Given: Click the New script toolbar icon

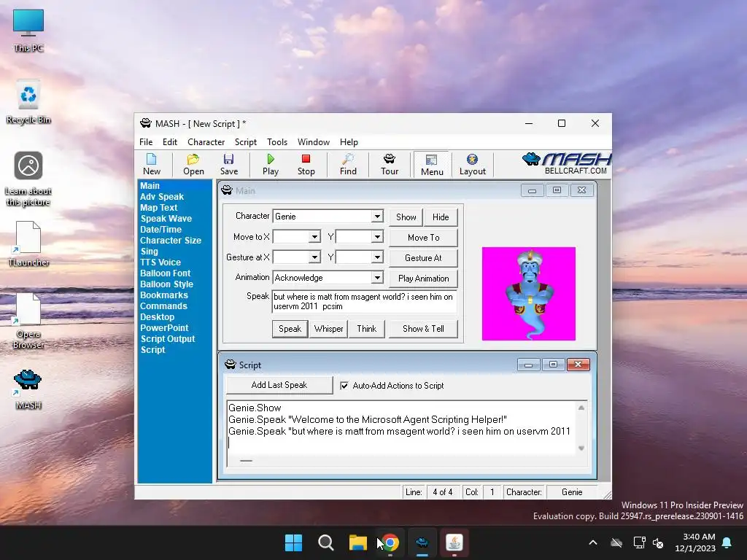Looking at the screenshot, I should [x=152, y=164].
